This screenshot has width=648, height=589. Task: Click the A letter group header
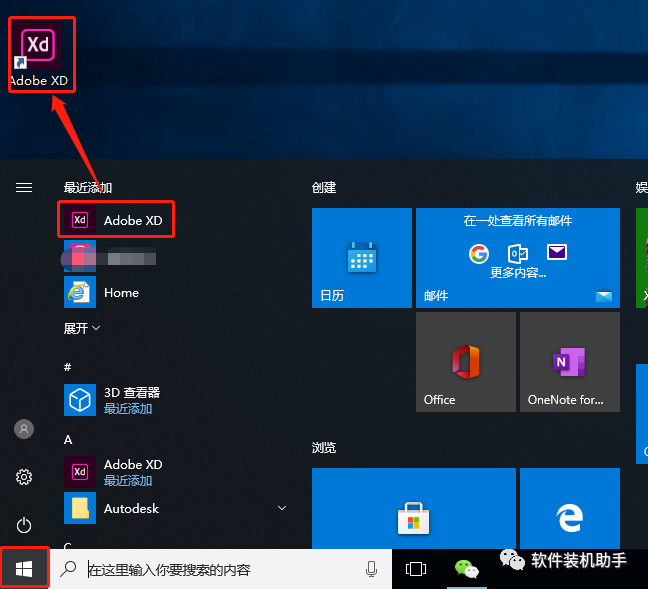68,439
